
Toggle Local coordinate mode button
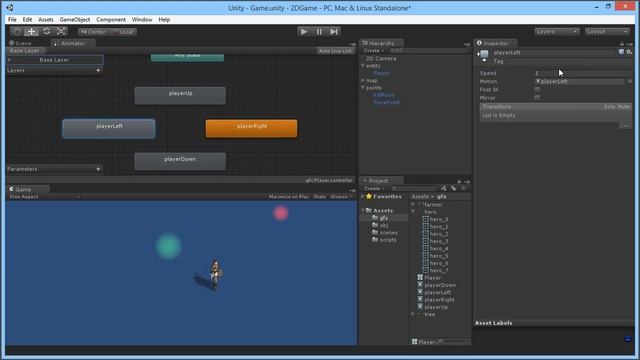tap(123, 32)
